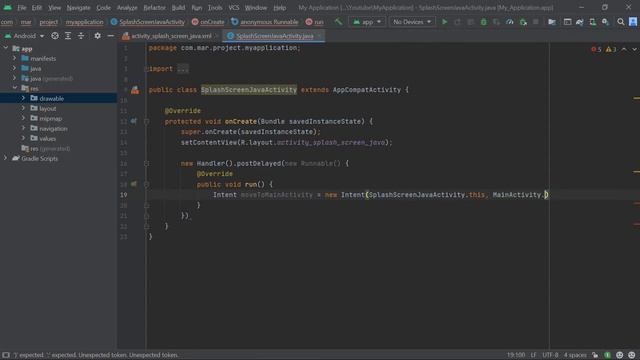Click the green indicator in status bar
The width and height of the screenshot is (640, 360).
click(x=607, y=355)
